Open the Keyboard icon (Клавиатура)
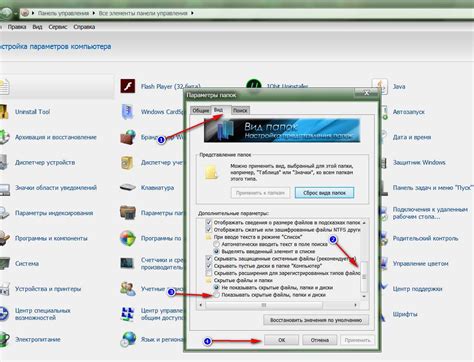 (128, 187)
